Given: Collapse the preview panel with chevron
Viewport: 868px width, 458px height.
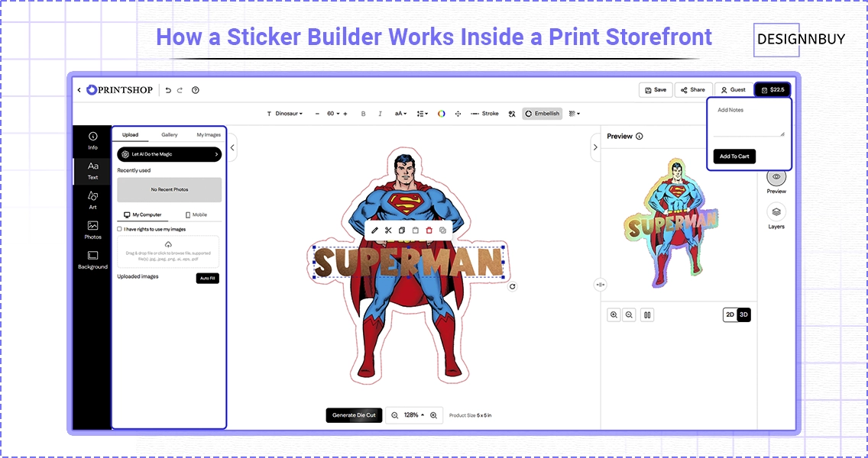Looking at the screenshot, I should [x=595, y=147].
